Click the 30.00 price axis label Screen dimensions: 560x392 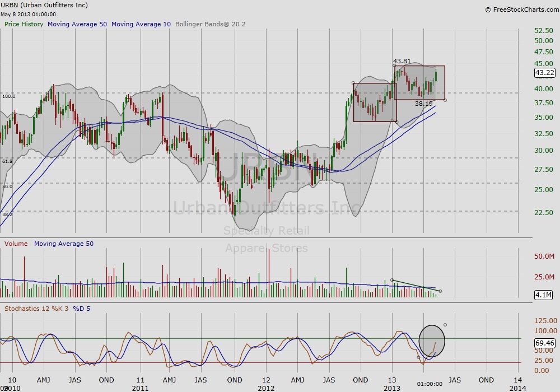point(544,151)
